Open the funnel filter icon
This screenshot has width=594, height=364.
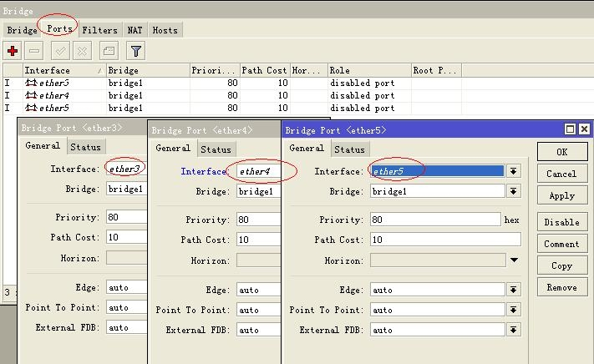136,51
